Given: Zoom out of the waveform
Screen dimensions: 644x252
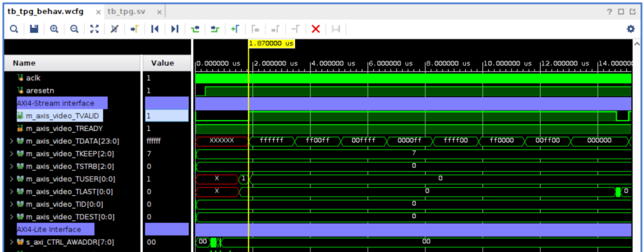Looking at the screenshot, I should pos(74,29).
